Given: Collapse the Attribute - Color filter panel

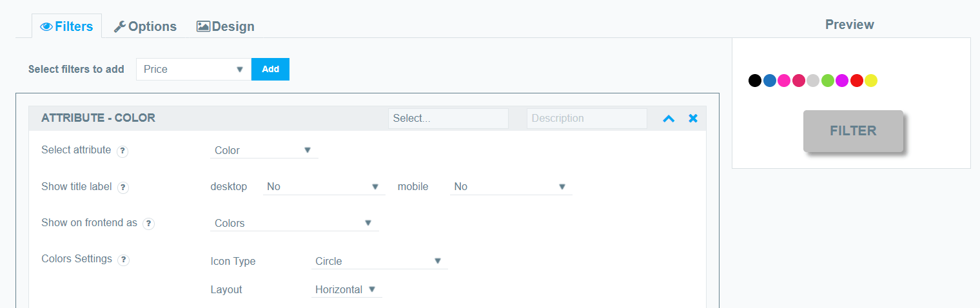Looking at the screenshot, I should pyautogui.click(x=669, y=119).
